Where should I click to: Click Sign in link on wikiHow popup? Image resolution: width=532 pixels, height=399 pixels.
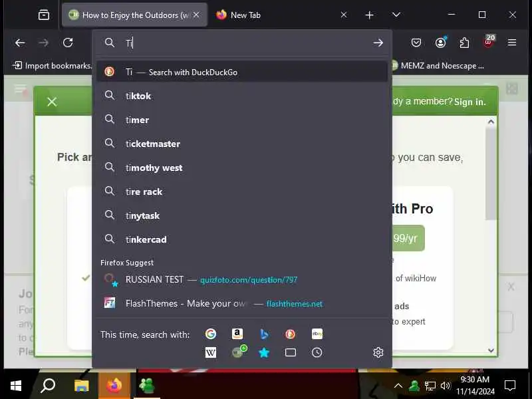coord(469,102)
